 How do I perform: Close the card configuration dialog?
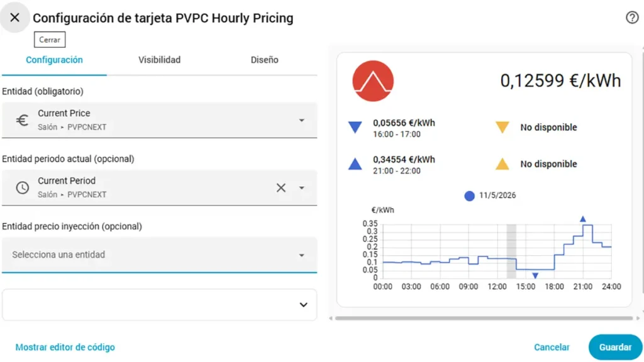15,17
